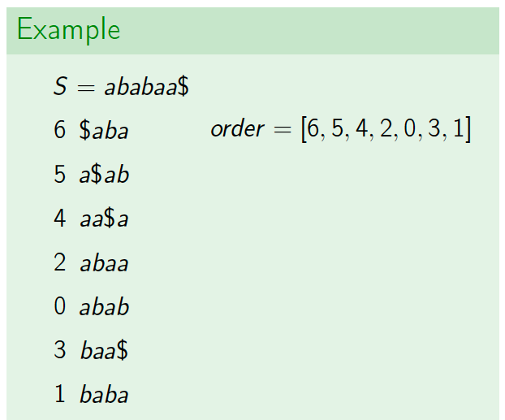Click the suffix a$ab in row 5

[x=104, y=175]
